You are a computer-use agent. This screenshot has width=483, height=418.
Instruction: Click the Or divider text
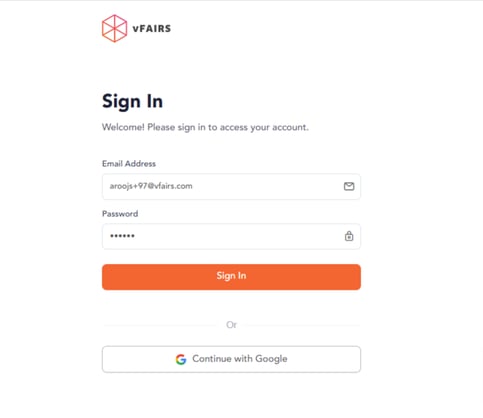click(231, 325)
